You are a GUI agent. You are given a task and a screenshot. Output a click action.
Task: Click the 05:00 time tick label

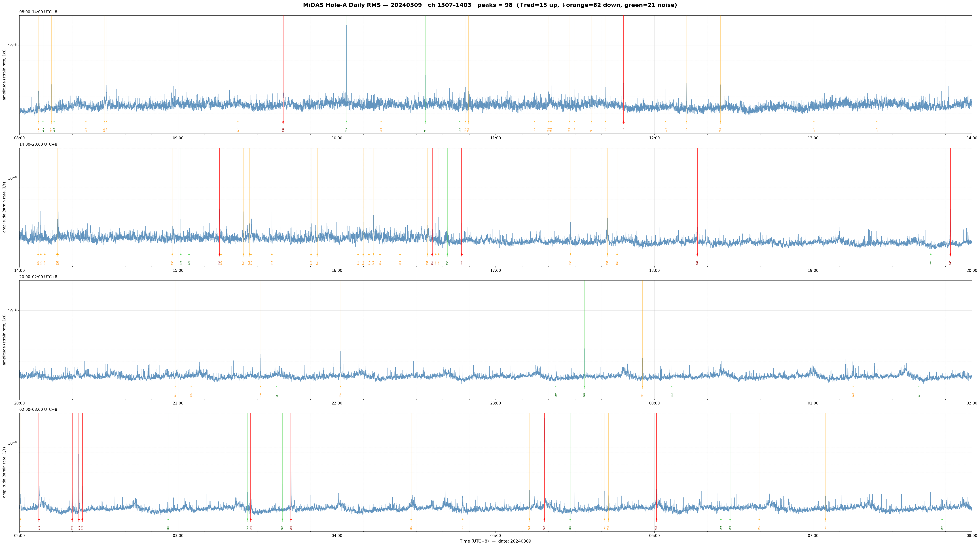[495, 535]
